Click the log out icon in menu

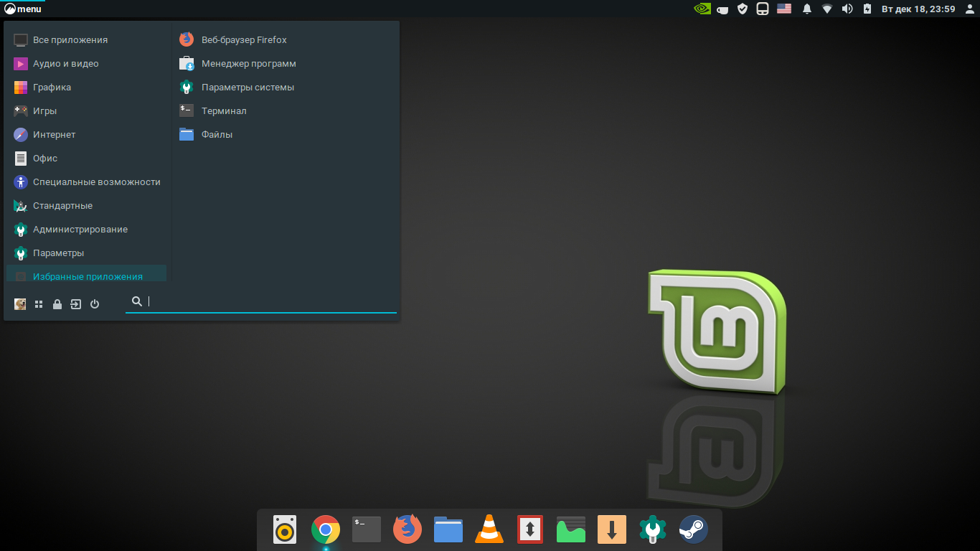76,304
